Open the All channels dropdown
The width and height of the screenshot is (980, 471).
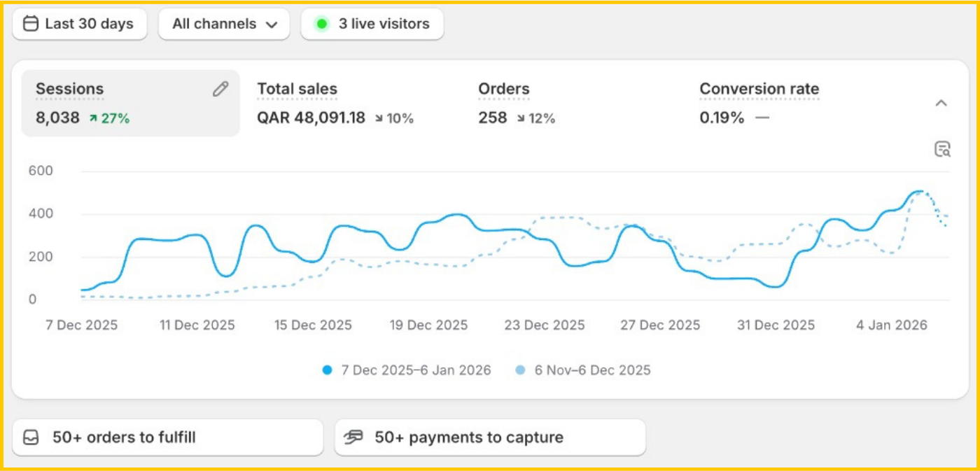click(x=224, y=24)
